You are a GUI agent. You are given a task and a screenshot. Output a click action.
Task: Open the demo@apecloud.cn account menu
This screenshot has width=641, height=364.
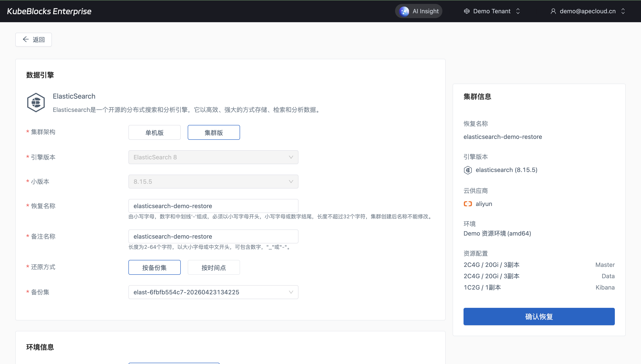point(587,11)
